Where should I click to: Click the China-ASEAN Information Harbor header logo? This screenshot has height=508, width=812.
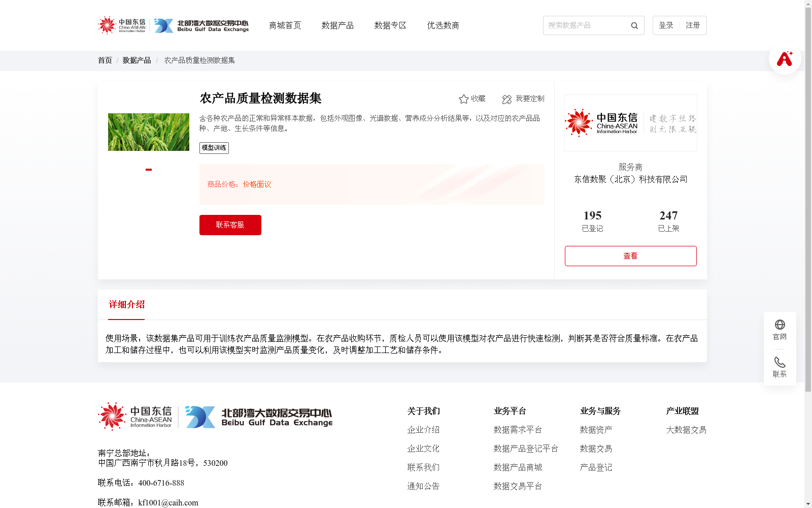pyautogui.click(x=122, y=25)
